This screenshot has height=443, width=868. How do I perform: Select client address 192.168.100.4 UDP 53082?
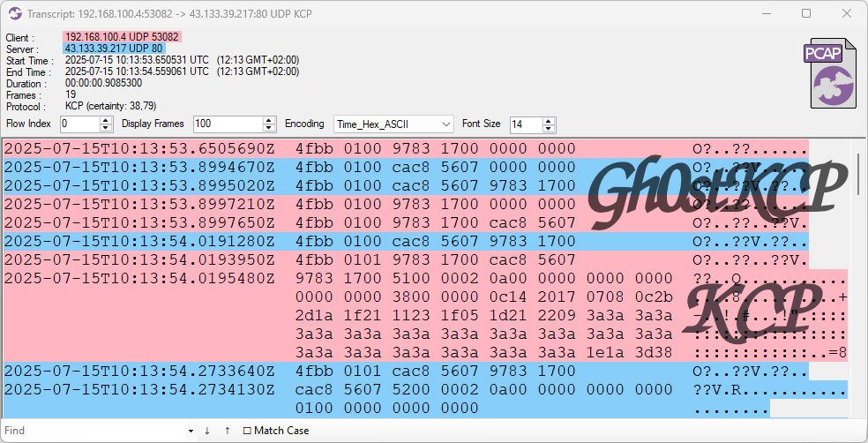122,37
